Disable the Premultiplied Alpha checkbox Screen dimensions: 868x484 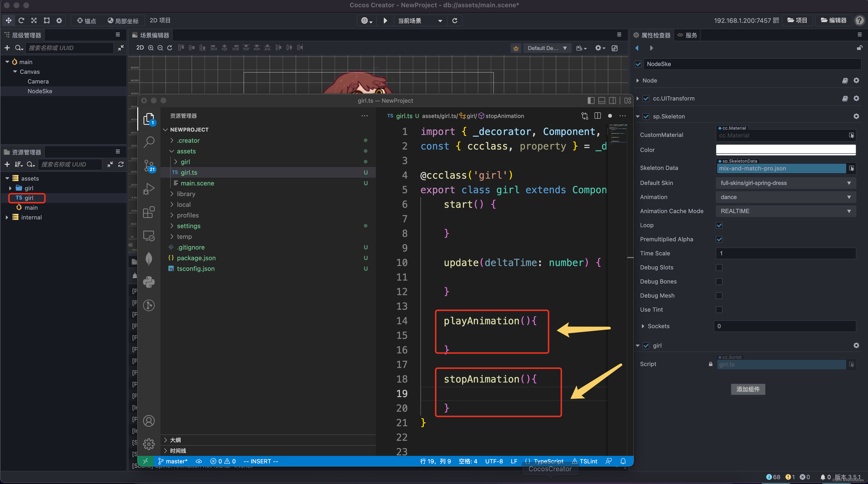coord(719,240)
